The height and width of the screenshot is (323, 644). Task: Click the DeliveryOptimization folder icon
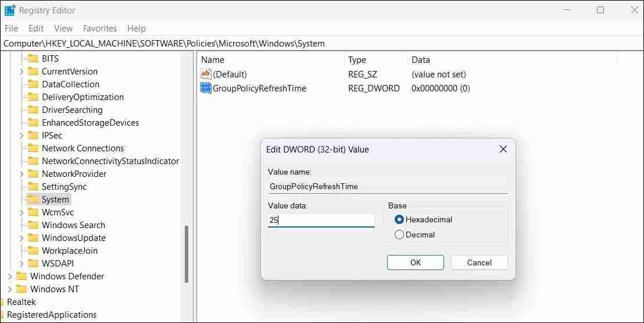[x=33, y=97]
